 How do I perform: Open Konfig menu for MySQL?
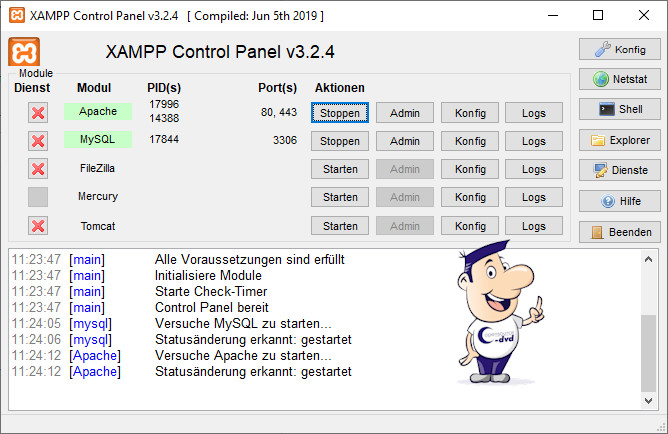(469, 141)
